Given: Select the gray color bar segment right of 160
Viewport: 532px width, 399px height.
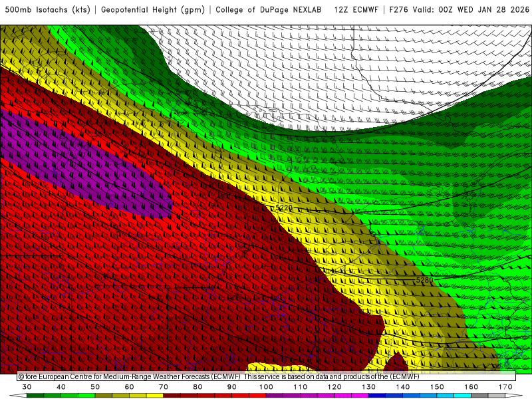Looking at the screenshot, I should (x=479, y=396).
